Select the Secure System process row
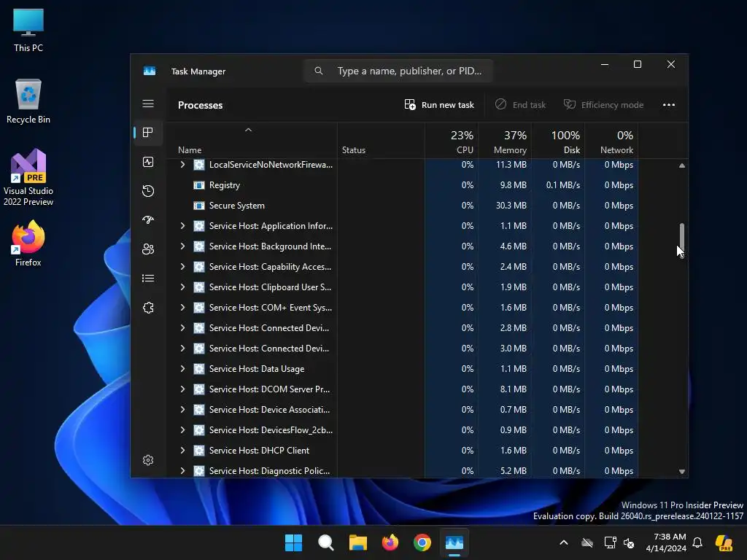747x560 pixels. tap(402, 206)
